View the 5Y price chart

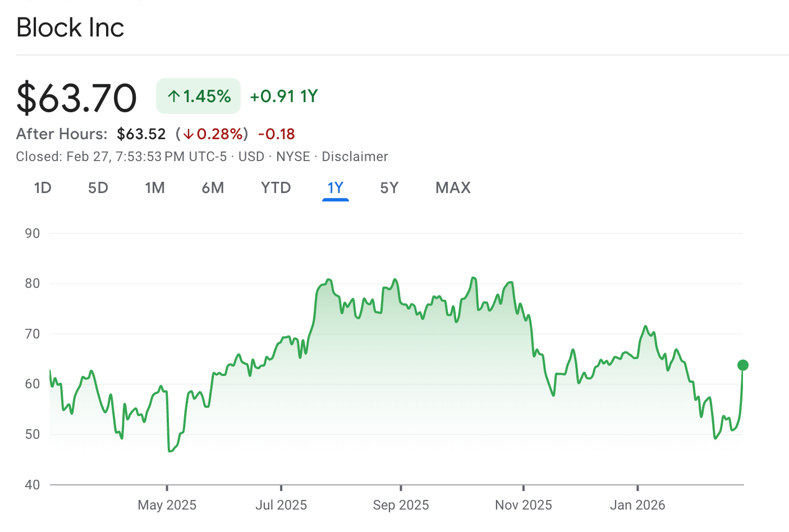(x=389, y=188)
